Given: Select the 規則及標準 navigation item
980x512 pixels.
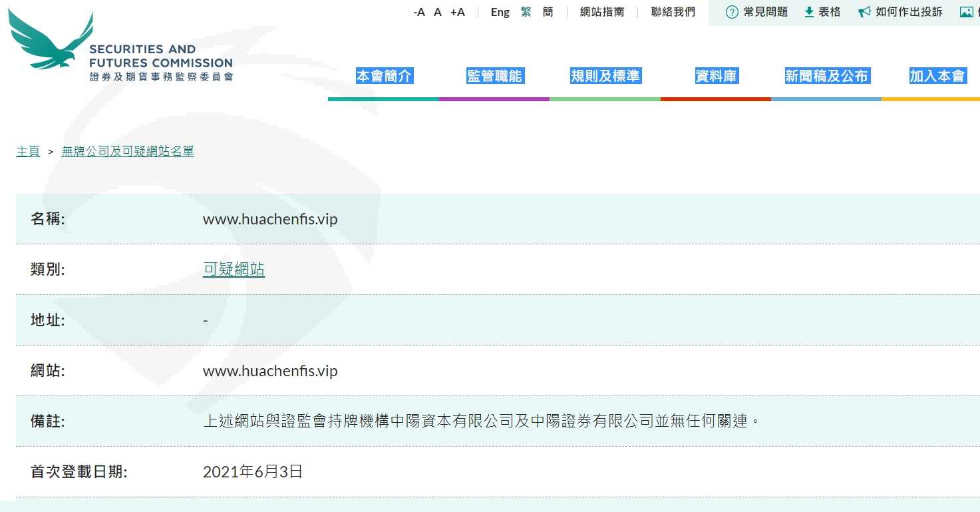Looking at the screenshot, I should [x=605, y=76].
